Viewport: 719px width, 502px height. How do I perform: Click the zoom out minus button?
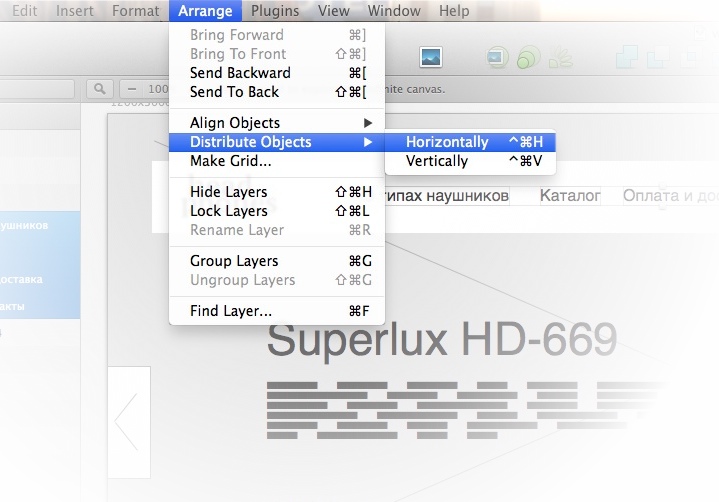pos(132,89)
